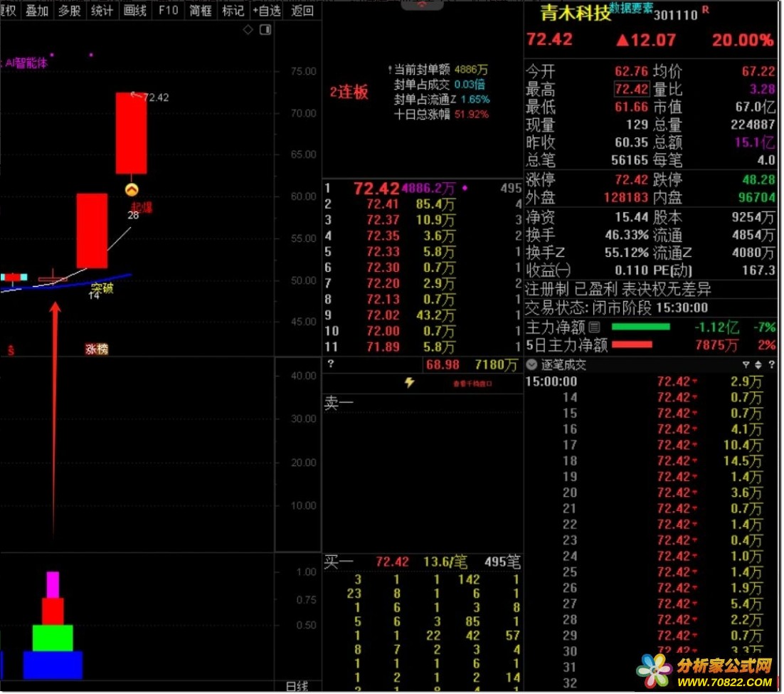Collapse the top pull-up handle arrow
Image resolution: width=784 pixels, height=694 pixels.
(422, 4)
